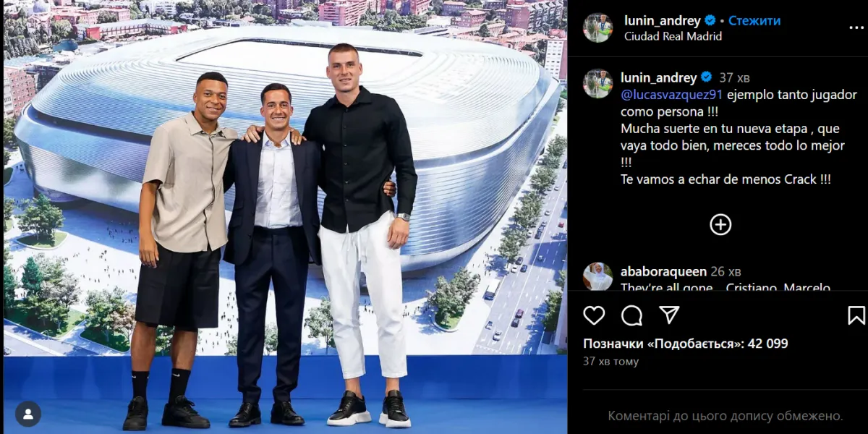Open ababoraqueen profile picture
This screenshot has height=434, width=868.
[598, 276]
